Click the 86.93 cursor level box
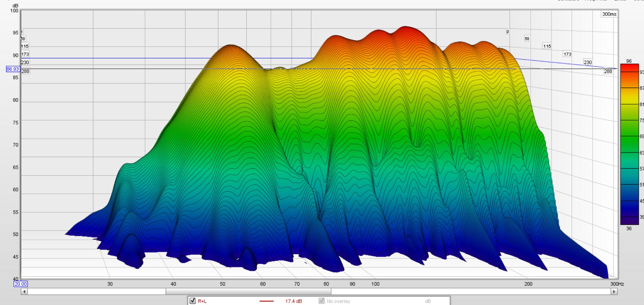 pyautogui.click(x=13, y=69)
